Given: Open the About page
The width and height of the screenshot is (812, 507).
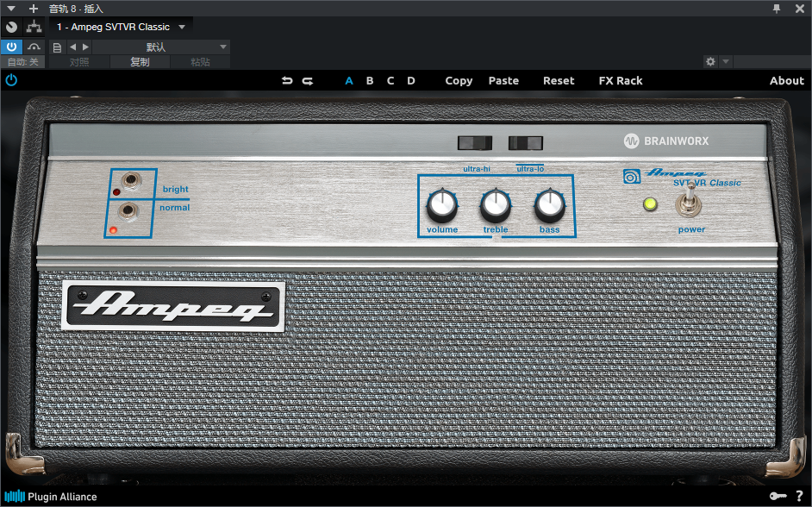Looking at the screenshot, I should (x=787, y=81).
